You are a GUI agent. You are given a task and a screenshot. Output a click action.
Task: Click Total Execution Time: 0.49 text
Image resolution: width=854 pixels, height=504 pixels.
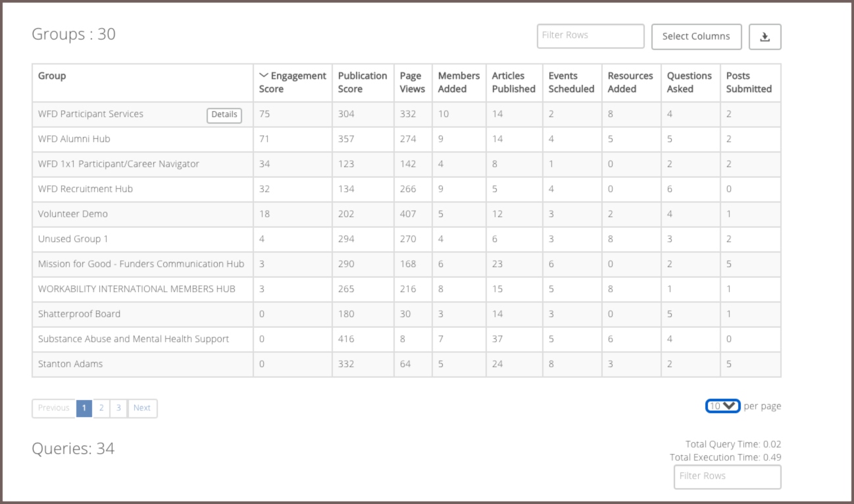(726, 457)
